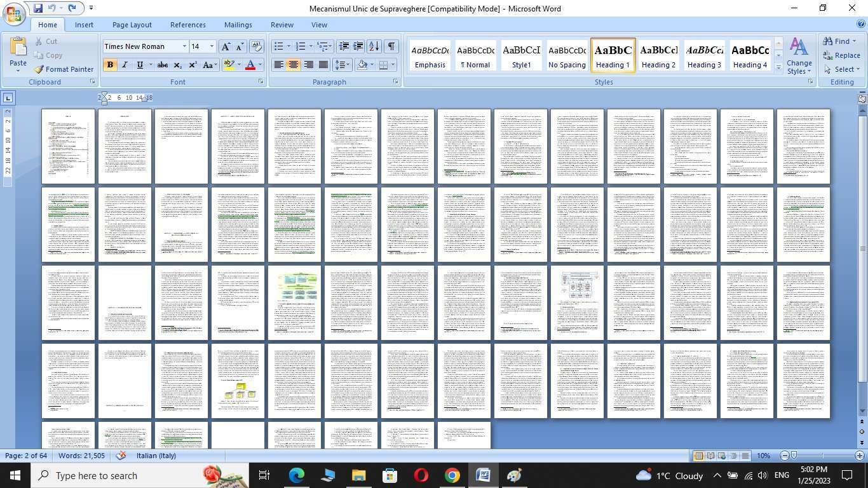The width and height of the screenshot is (868, 488).
Task: Open the font name dropdown
Action: pyautogui.click(x=184, y=46)
